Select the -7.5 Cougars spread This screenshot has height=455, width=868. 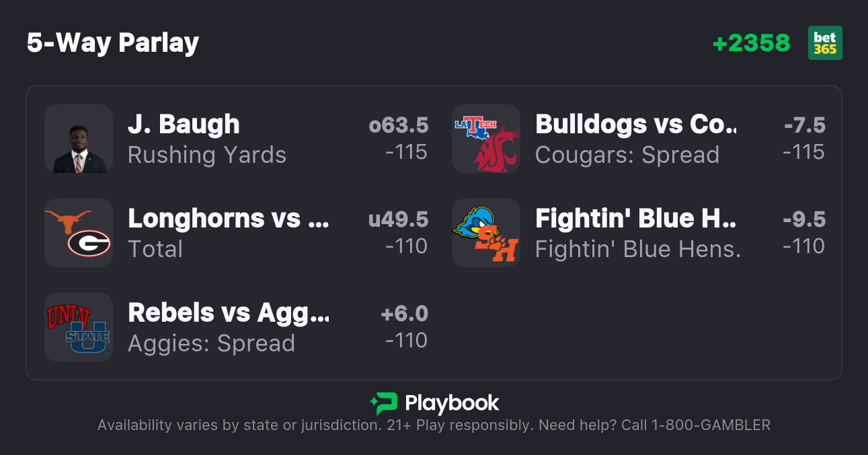pyautogui.click(x=804, y=125)
